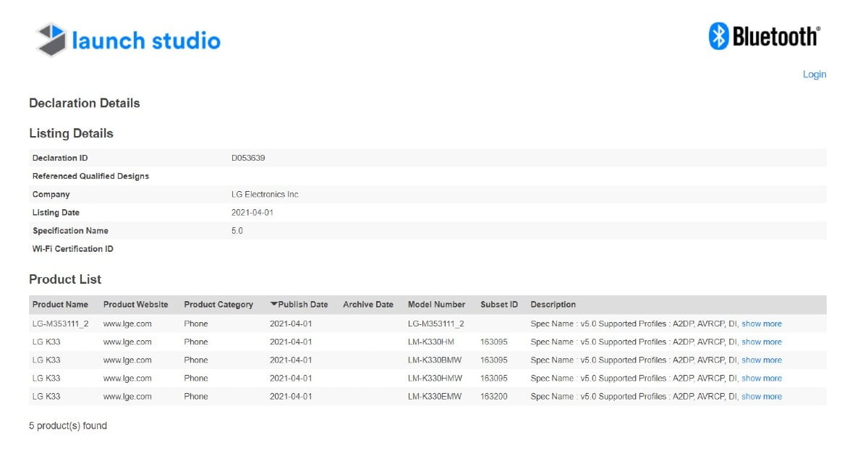Expand show more for LG-M353111_2 row

point(762,324)
